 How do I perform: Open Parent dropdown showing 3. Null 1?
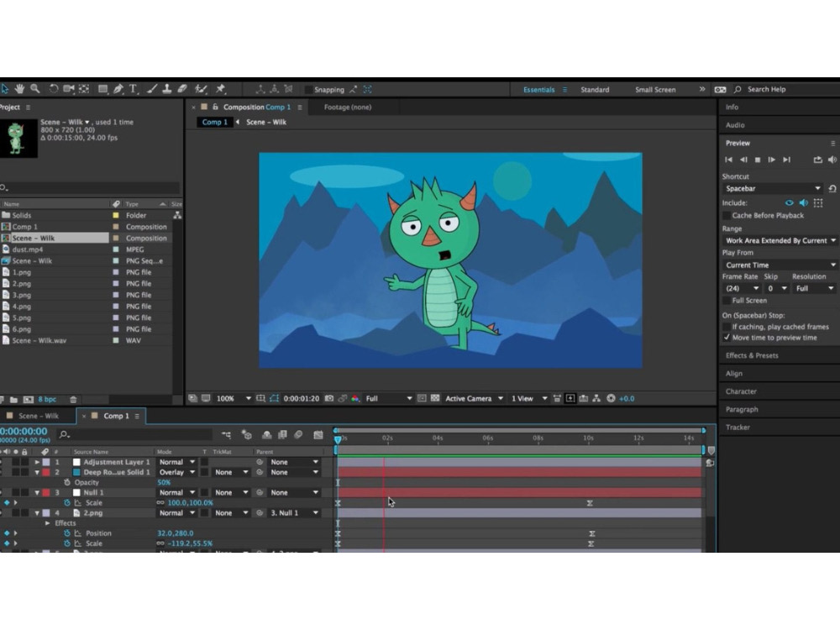(294, 513)
